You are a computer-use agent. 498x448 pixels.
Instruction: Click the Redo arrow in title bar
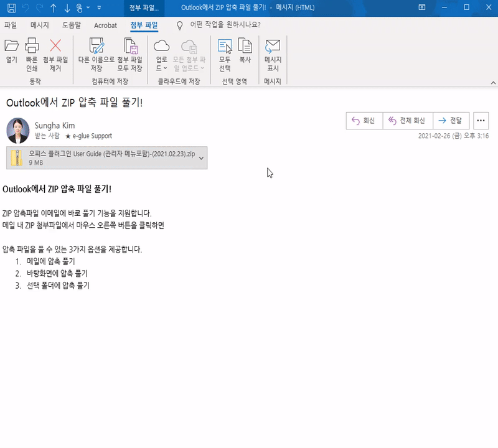pos(39,8)
